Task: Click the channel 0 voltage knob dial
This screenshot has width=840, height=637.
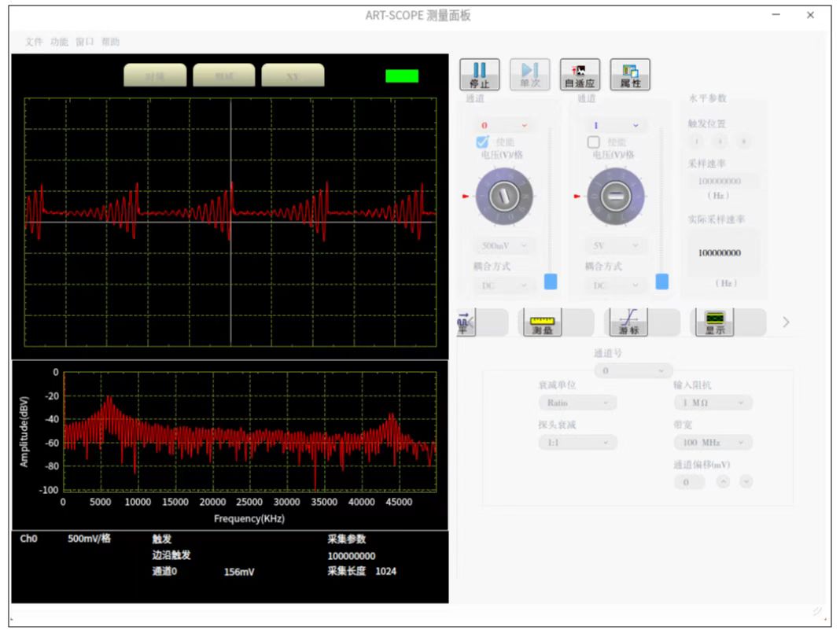Action: point(504,196)
